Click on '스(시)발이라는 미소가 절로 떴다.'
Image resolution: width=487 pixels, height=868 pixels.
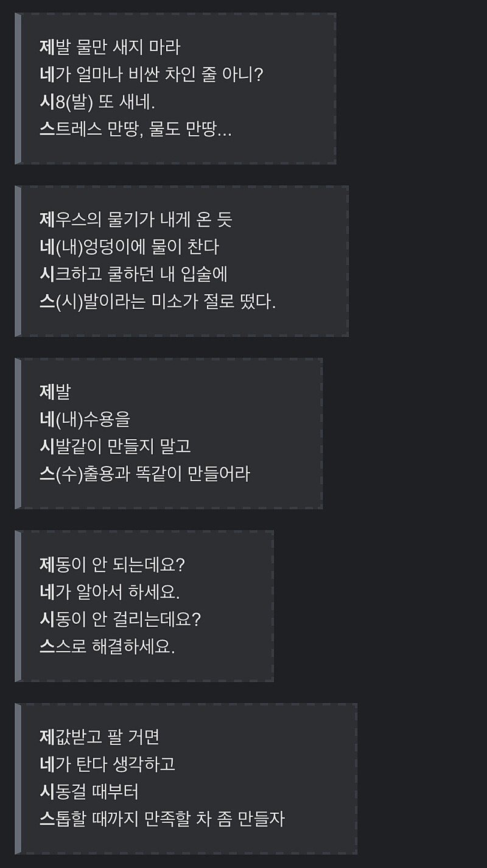pos(158,302)
